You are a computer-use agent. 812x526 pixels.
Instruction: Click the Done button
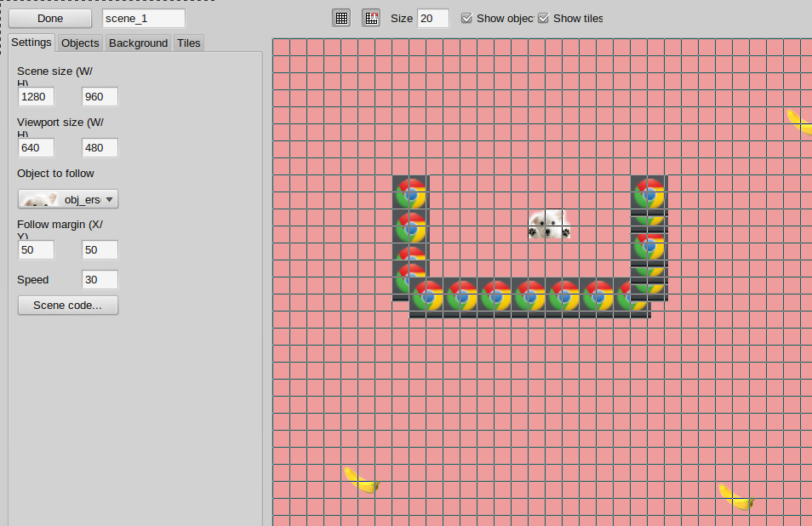coord(50,18)
